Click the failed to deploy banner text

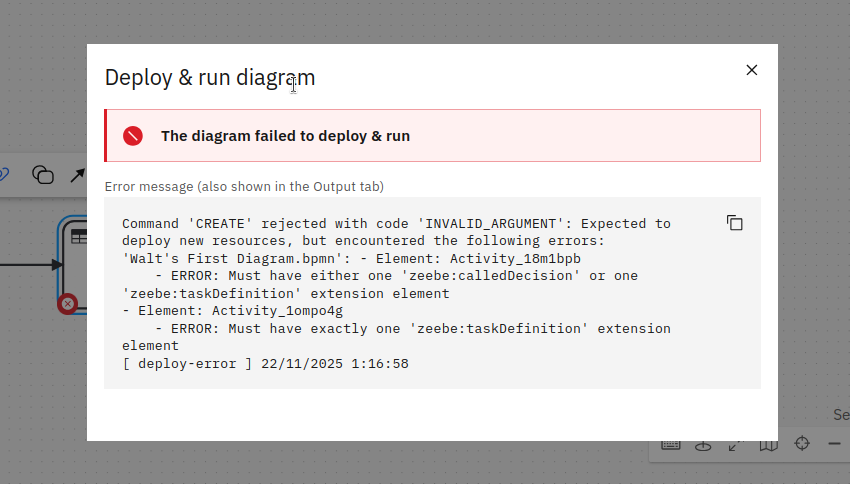click(x=285, y=136)
